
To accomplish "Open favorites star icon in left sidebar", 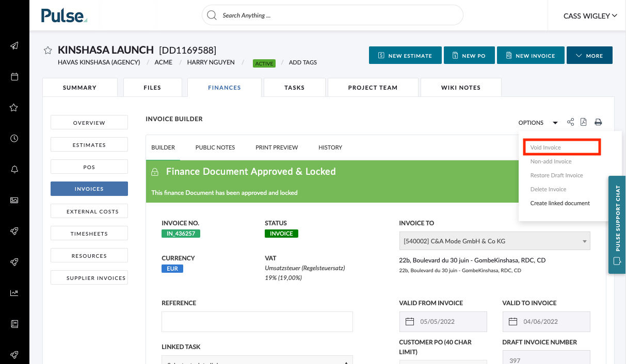I will [14, 107].
